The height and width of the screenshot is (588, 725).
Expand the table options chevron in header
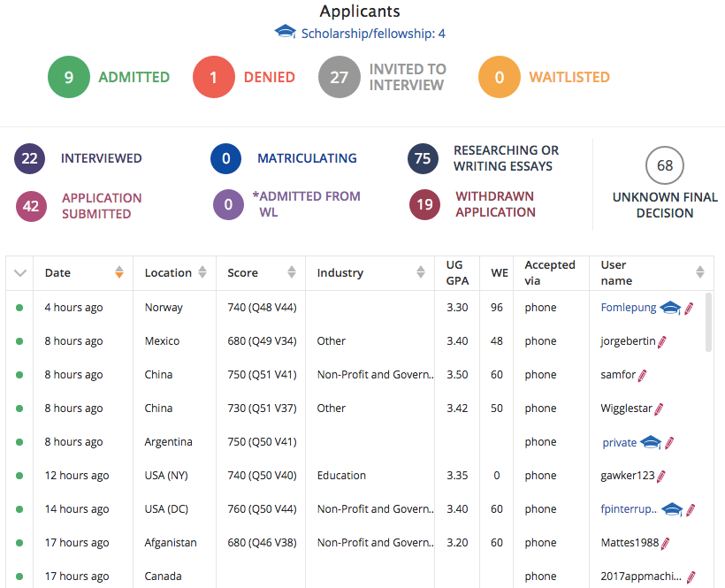pyautogui.click(x=21, y=273)
